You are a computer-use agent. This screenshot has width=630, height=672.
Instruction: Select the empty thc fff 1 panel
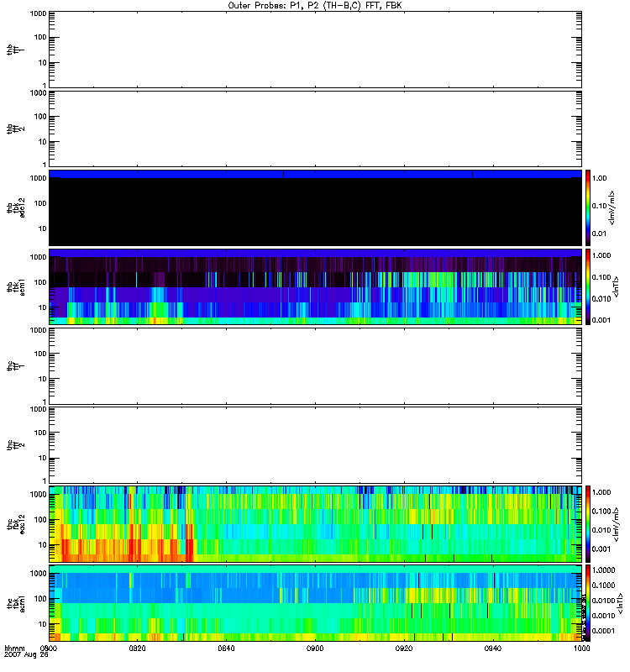point(315,365)
